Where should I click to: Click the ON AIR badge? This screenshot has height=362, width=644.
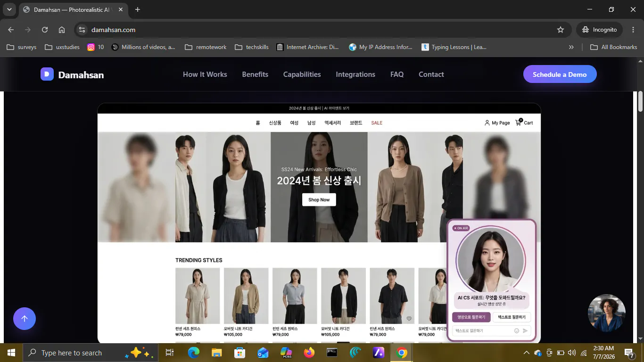tap(461, 228)
